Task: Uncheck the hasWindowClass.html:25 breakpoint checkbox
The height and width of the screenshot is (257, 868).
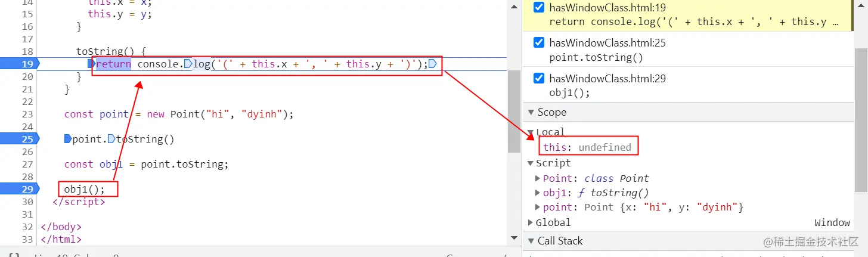Action: (x=539, y=42)
